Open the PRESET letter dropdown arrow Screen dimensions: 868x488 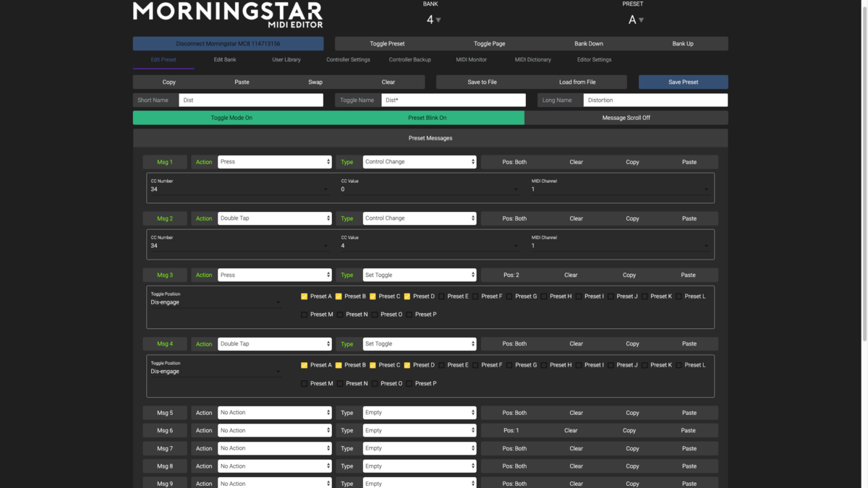coord(641,20)
